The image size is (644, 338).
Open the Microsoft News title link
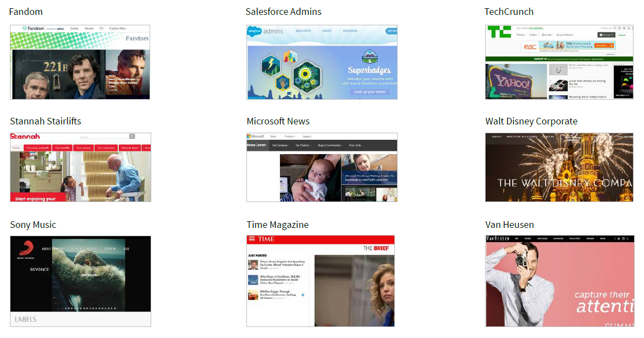[x=278, y=121]
